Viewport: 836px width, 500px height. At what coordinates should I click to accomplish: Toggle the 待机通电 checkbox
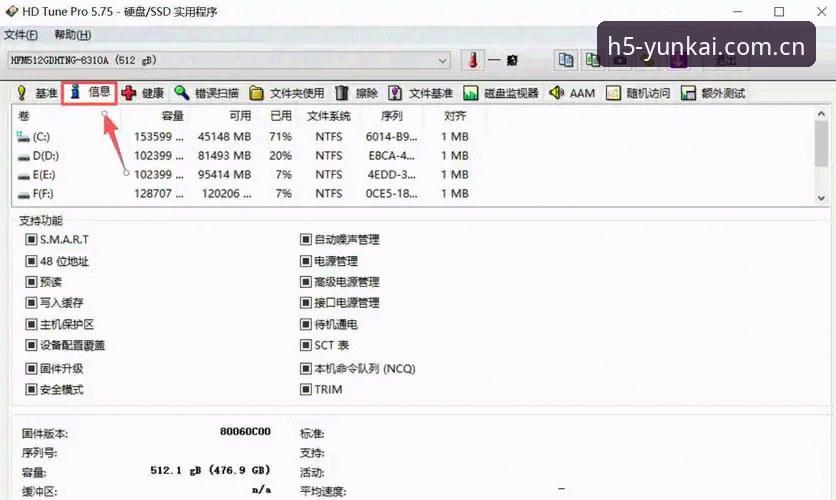point(306,324)
